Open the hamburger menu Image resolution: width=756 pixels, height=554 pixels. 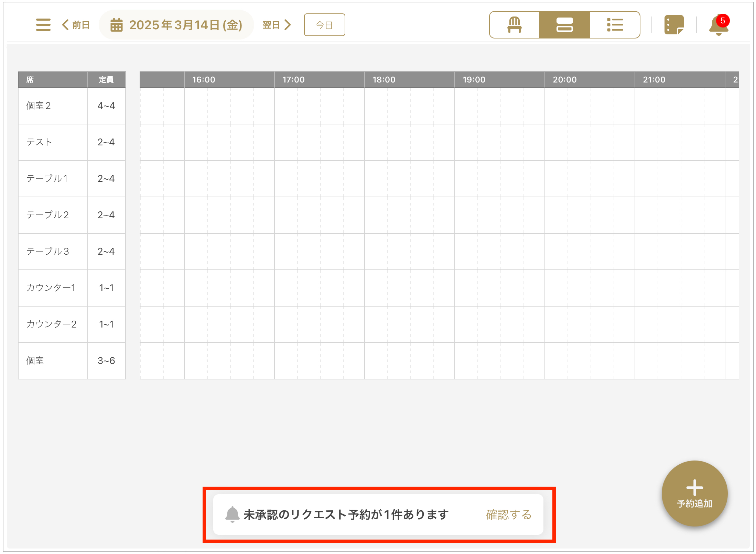(x=43, y=25)
